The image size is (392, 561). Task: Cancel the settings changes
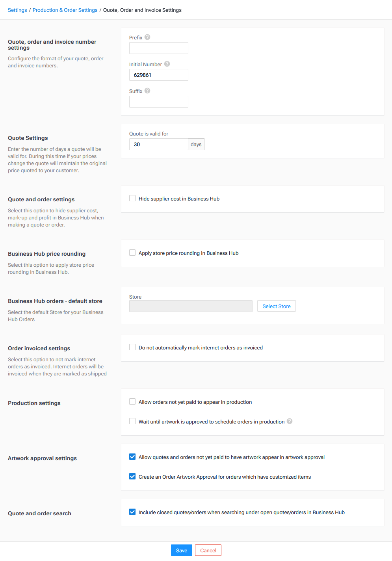[208, 550]
